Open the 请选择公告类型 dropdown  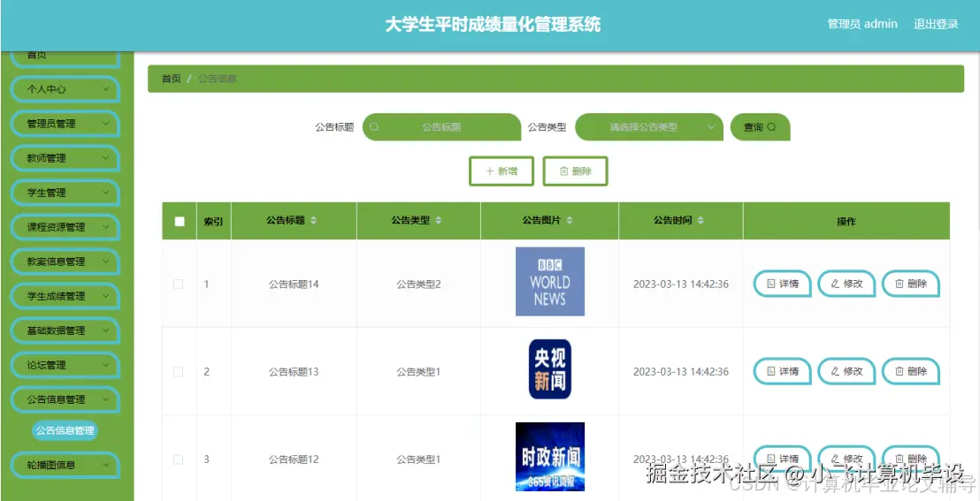pos(648,127)
